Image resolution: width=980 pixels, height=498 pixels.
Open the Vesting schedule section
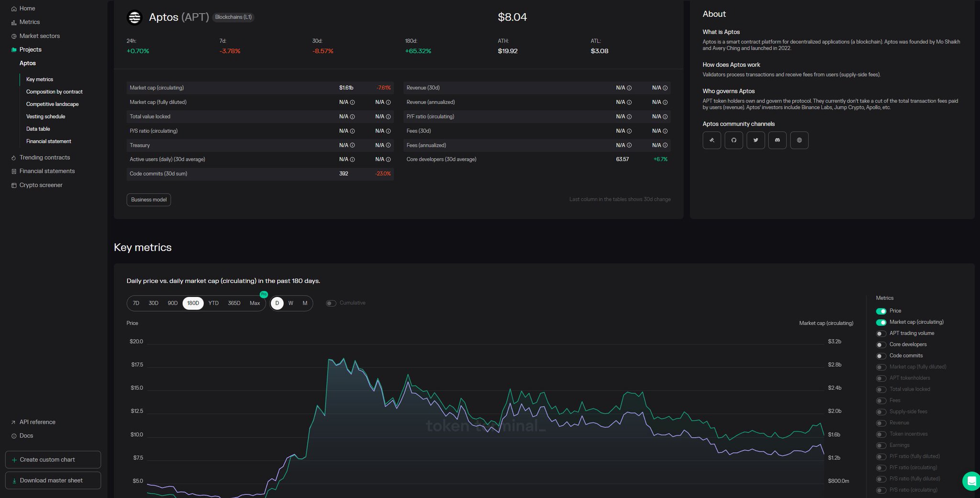point(46,117)
